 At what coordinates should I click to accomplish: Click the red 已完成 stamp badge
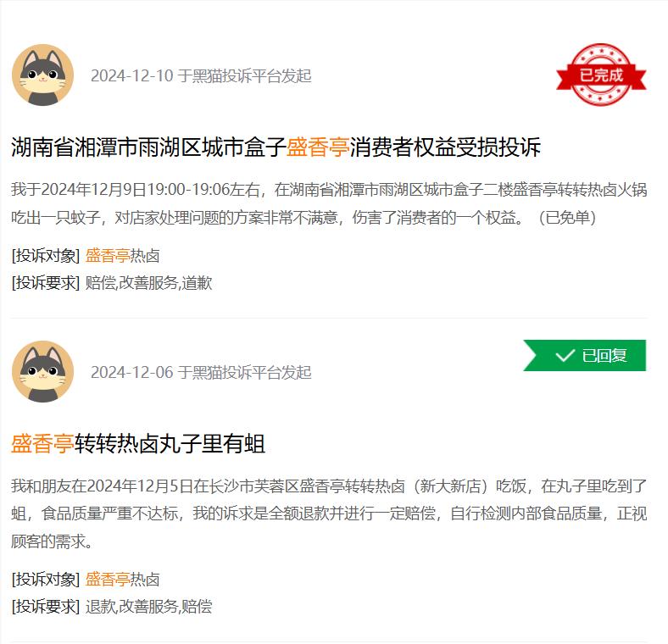pyautogui.click(x=601, y=75)
